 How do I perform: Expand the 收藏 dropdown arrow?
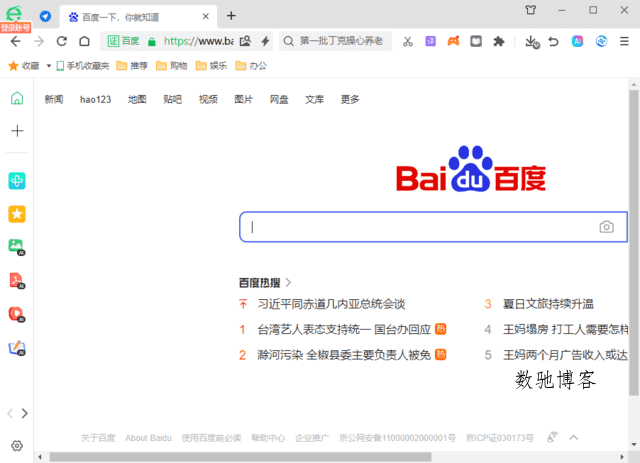49,66
